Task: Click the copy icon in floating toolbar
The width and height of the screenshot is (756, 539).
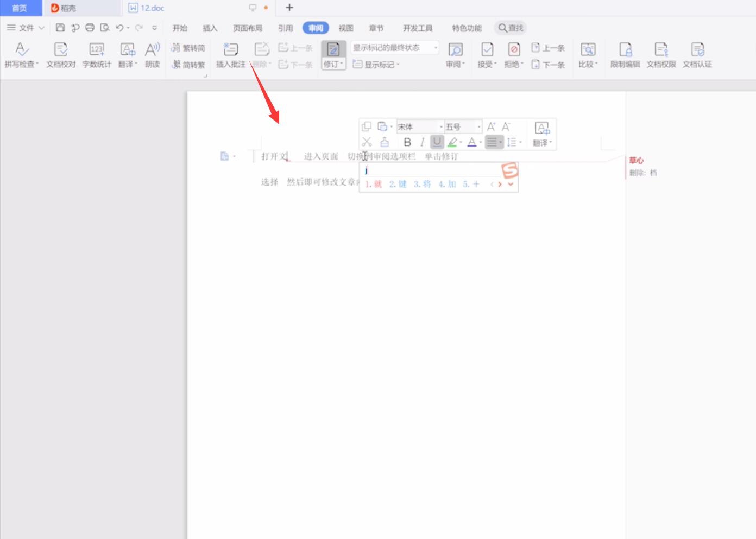Action: [367, 126]
